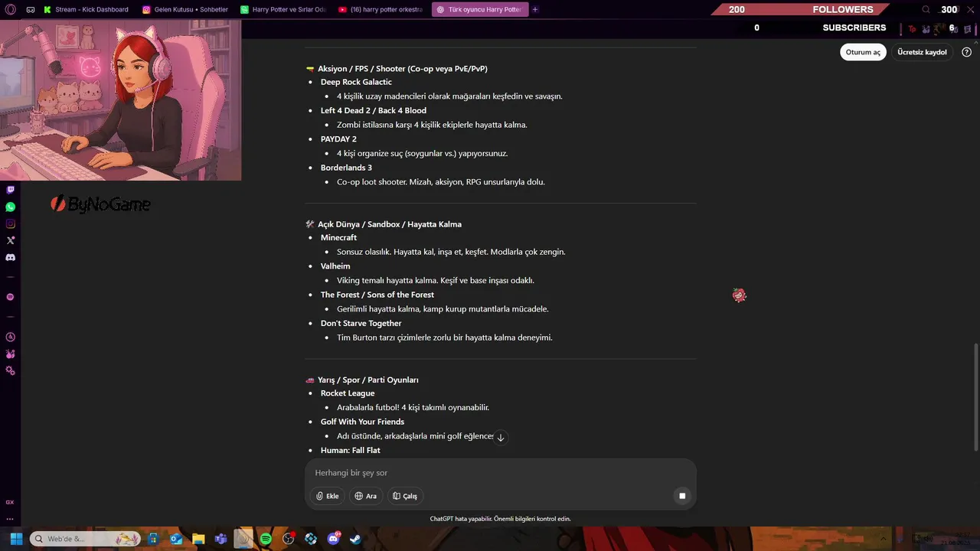The width and height of the screenshot is (980, 551).
Task: Click the streamer webcam avatar overlay
Action: tap(121, 100)
